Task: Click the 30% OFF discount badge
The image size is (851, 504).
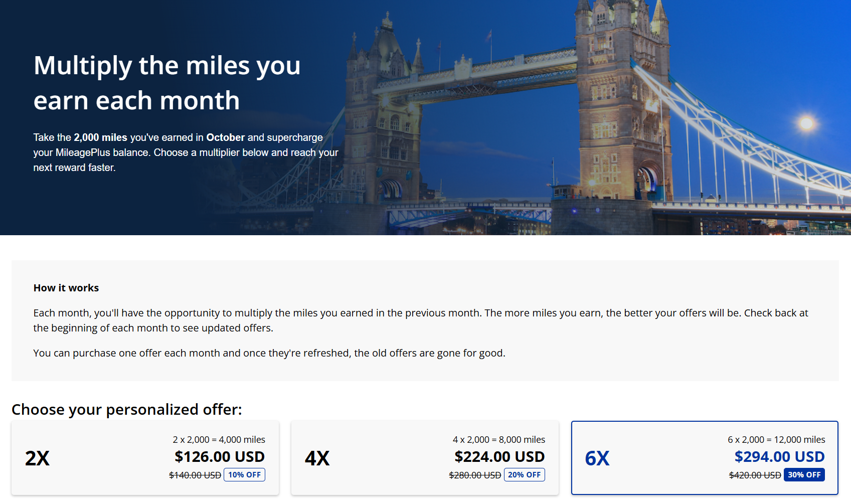Action: pos(804,474)
